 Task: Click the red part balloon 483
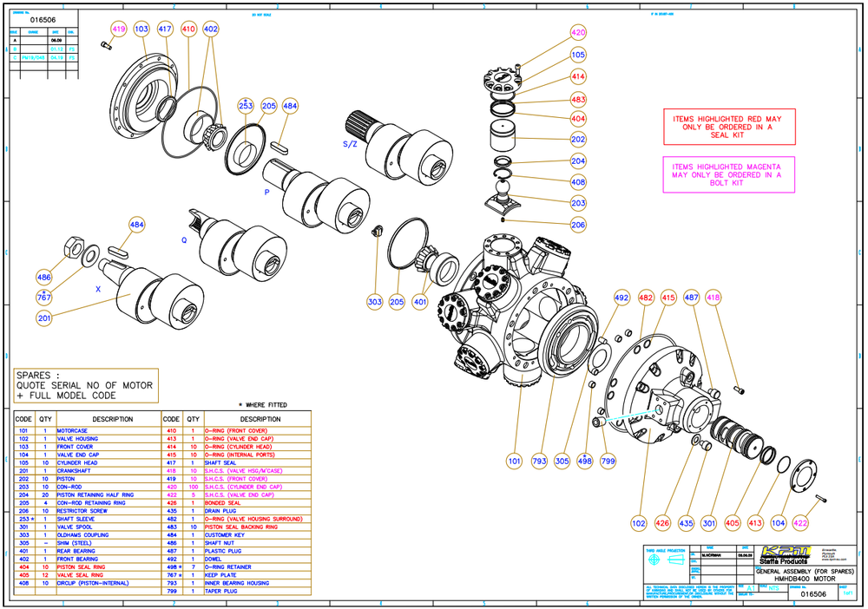click(578, 100)
